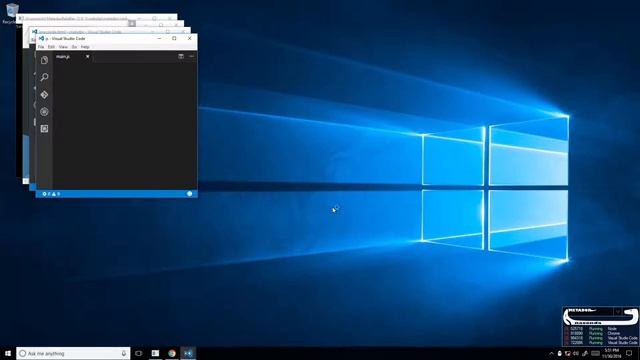Click the VS Code logo in front title bar
Viewport: 640px width, 360px height.
click(x=41, y=38)
